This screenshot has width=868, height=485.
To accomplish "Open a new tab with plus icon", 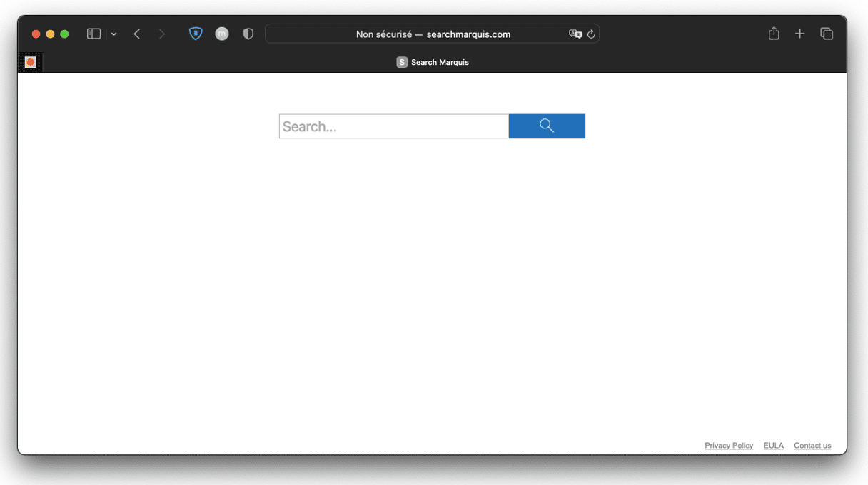I will [800, 34].
